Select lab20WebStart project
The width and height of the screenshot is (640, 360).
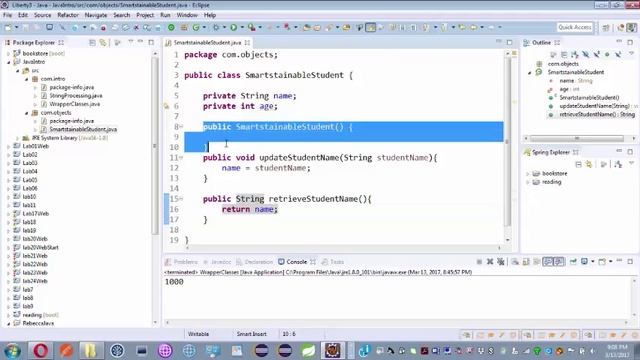40,247
